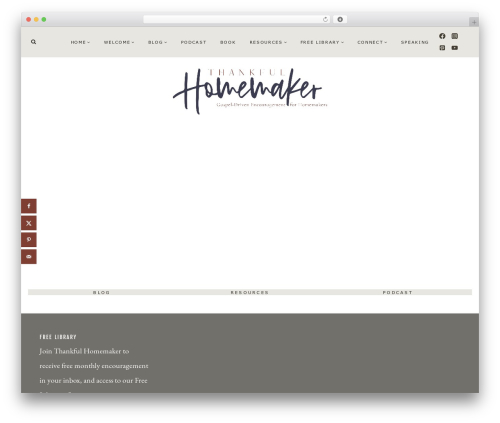
Task: Open the Book nav item
Action: point(228,42)
